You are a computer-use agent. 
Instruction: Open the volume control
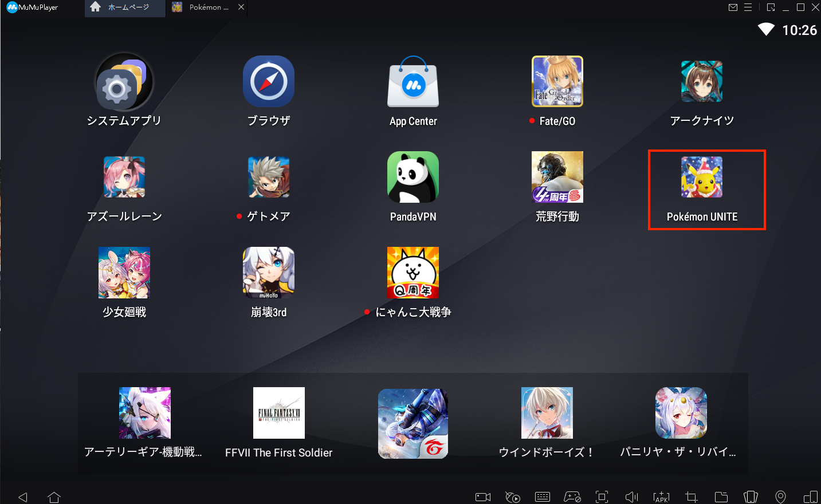(632, 497)
